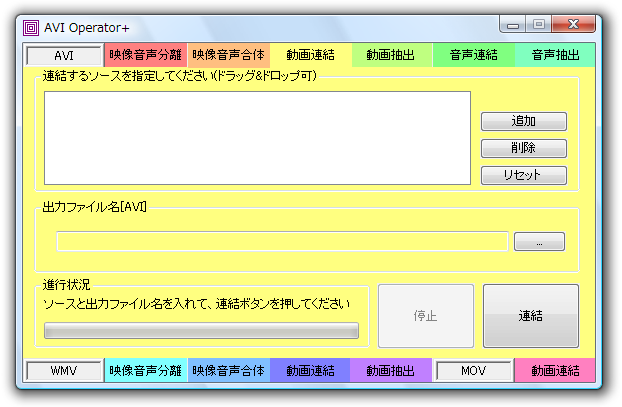This screenshot has width=622, height=407.
Task: Click the 停止 stop button
Action: [426, 316]
